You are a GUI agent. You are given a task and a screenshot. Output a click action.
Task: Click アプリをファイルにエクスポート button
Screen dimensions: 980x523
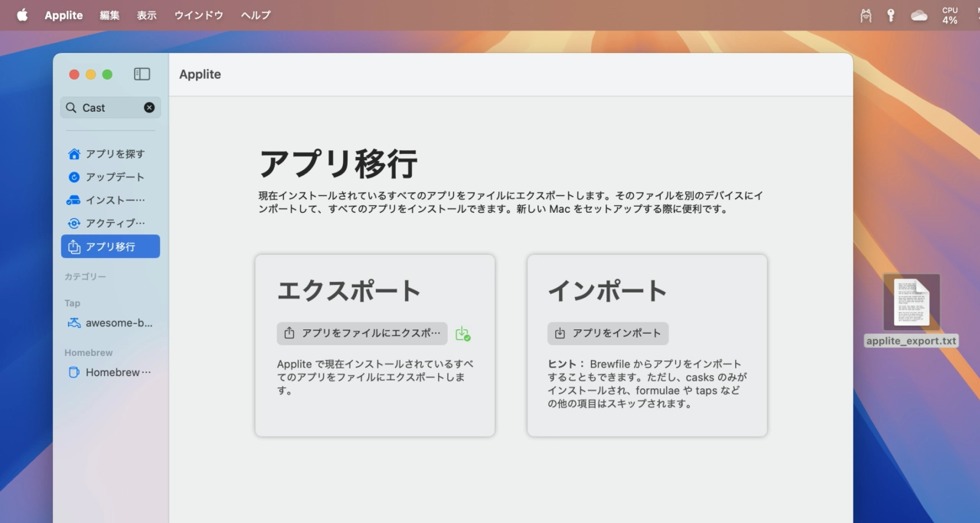pyautogui.click(x=362, y=333)
